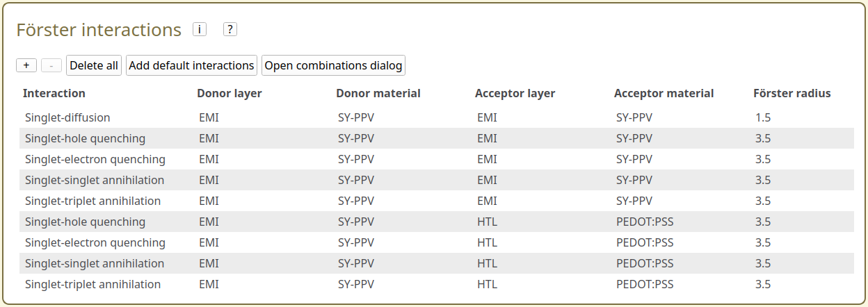
Task: Select first Singlet-hole quenching interaction cell
Action: [x=85, y=138]
